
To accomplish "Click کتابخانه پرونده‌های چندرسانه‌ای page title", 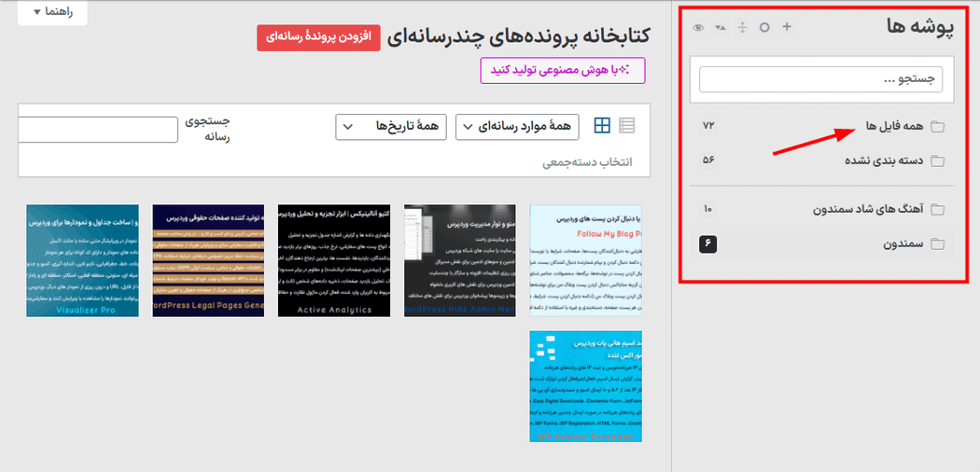I will (x=518, y=35).
